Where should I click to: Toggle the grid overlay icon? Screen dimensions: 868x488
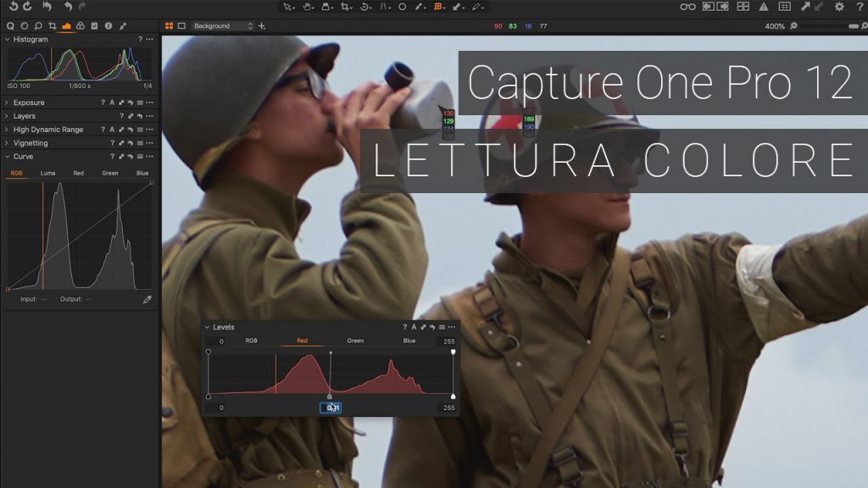(x=784, y=7)
